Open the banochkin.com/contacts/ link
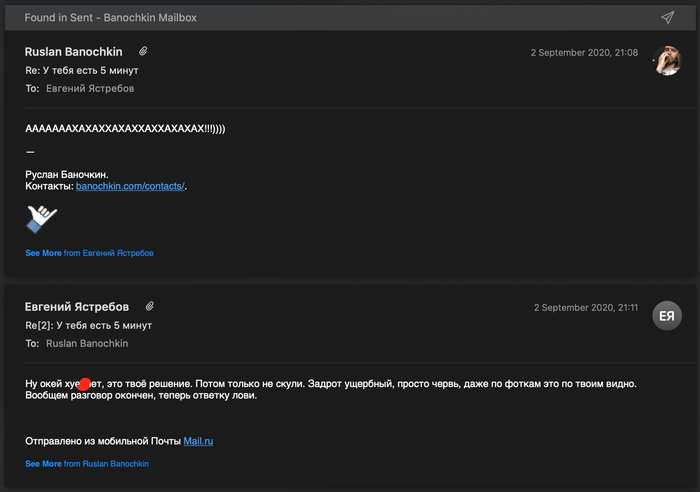Image resolution: width=700 pixels, height=492 pixels. [130, 186]
